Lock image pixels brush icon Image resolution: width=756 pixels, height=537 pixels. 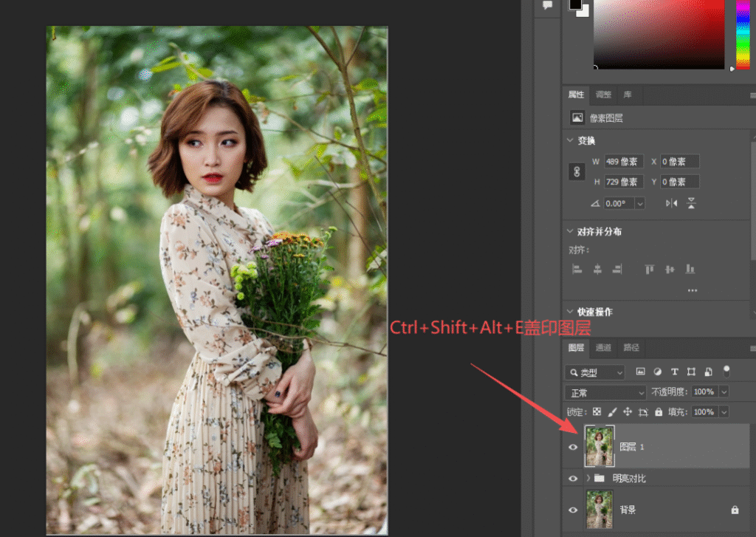pos(612,411)
